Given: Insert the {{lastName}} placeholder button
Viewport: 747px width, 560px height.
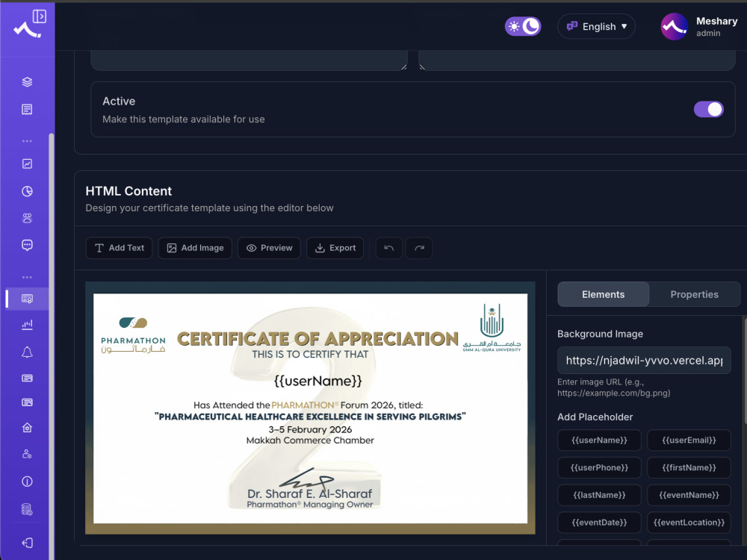Looking at the screenshot, I should coord(599,495).
